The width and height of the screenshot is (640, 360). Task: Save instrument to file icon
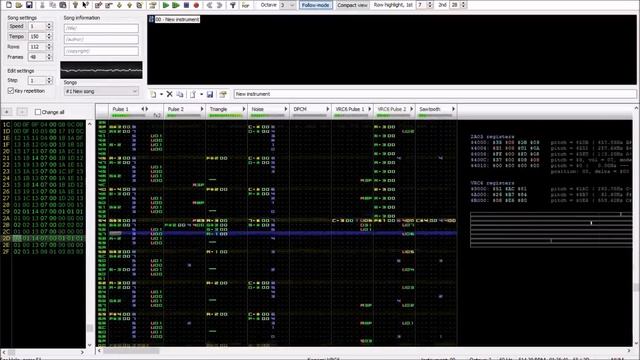pyautogui.click(x=209, y=94)
